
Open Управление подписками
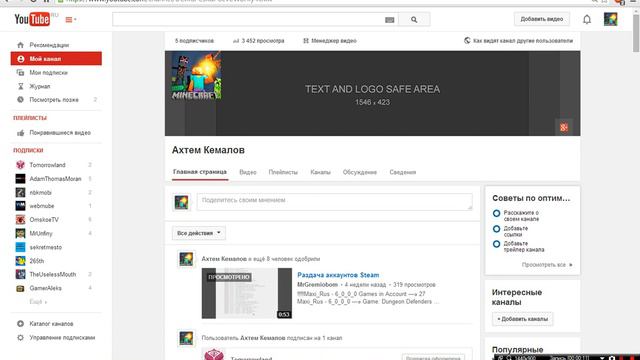pos(62,338)
